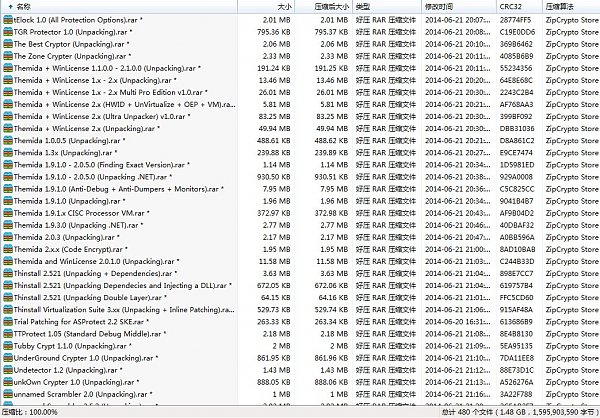Image resolution: width=600 pixels, height=418 pixels.
Task: Click the icon of Themida 1.9.1.x CISC Processor VM
Action: click(x=8, y=213)
